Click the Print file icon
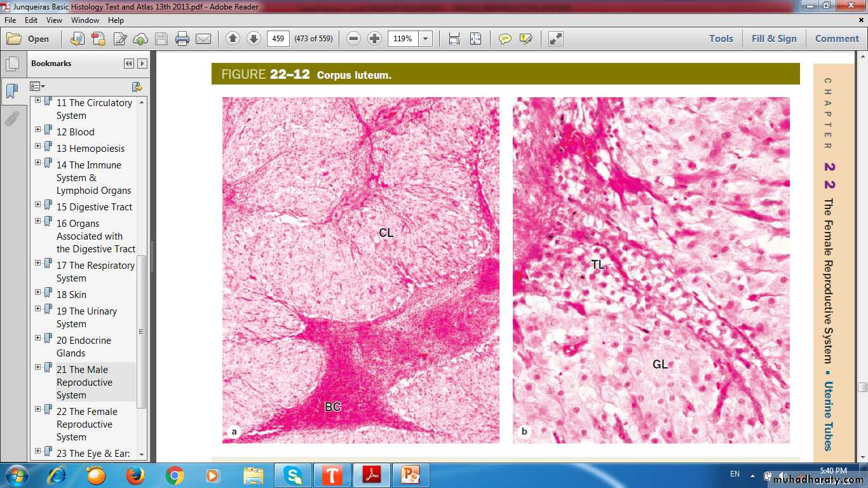Screen dimensions: 868x488 (182, 39)
